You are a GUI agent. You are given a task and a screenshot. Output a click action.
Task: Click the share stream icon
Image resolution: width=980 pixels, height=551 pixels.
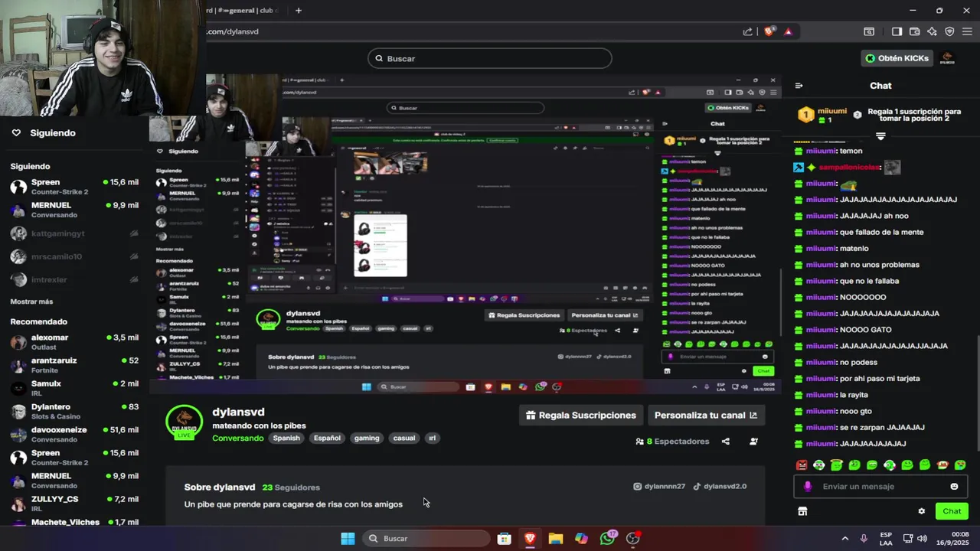pyautogui.click(x=726, y=442)
